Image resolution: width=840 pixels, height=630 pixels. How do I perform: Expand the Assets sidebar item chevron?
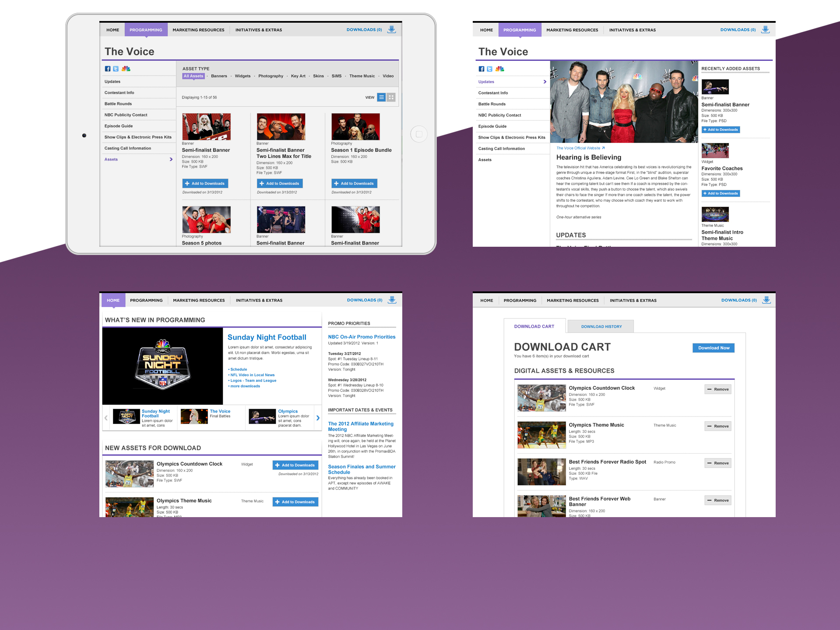[171, 159]
